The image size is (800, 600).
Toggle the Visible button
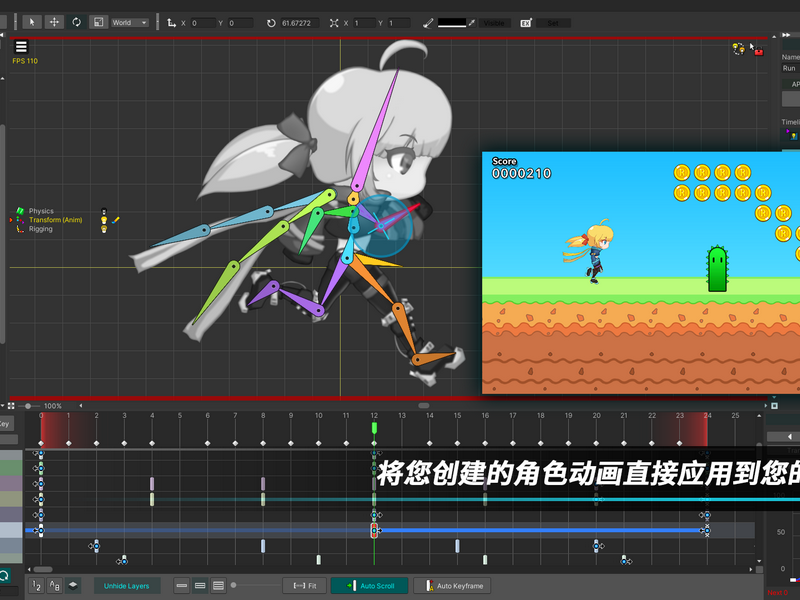pos(494,23)
